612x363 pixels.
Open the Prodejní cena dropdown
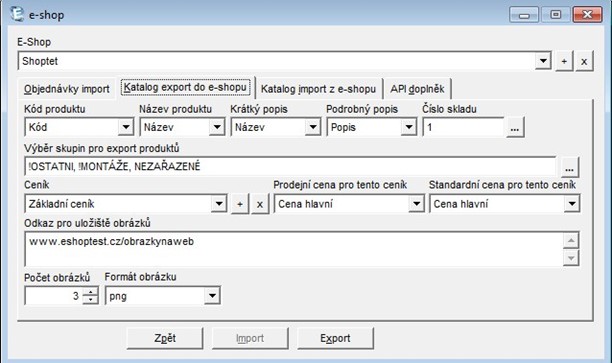coord(416,204)
